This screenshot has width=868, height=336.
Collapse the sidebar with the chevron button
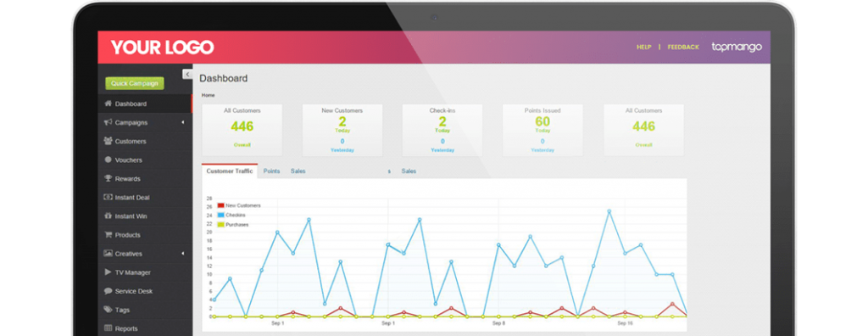click(x=187, y=75)
